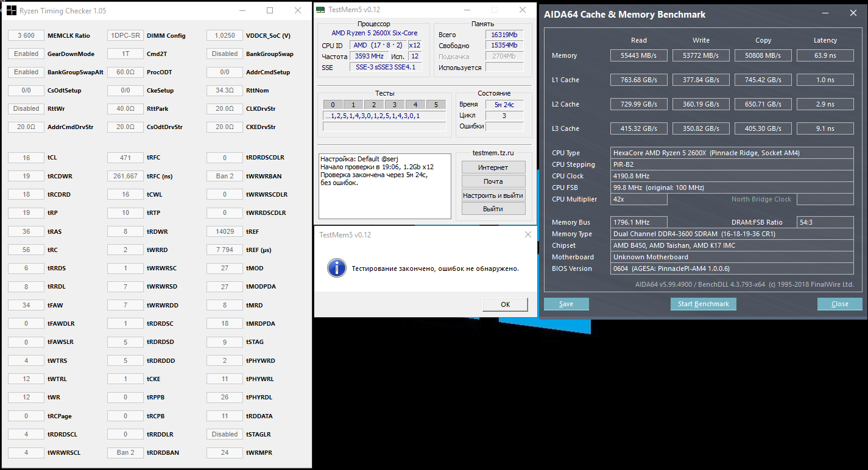Click the Всего 16319Mb memory field
The image size is (868, 470).
pos(504,35)
